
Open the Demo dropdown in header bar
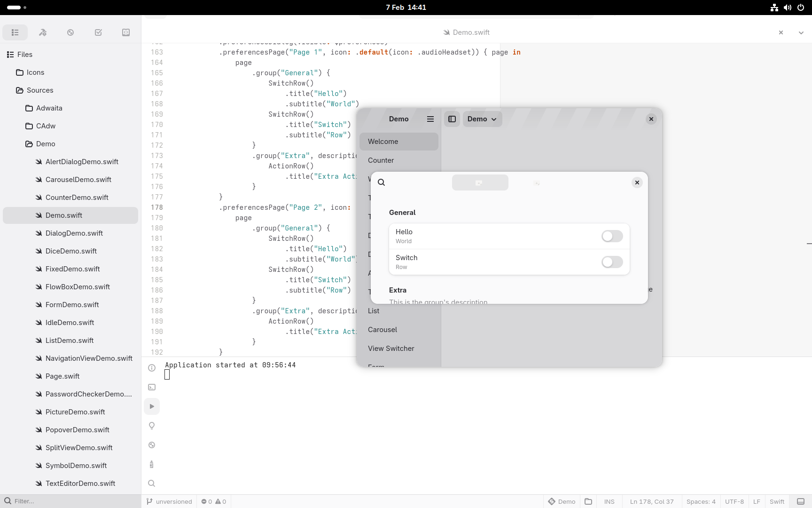(482, 119)
